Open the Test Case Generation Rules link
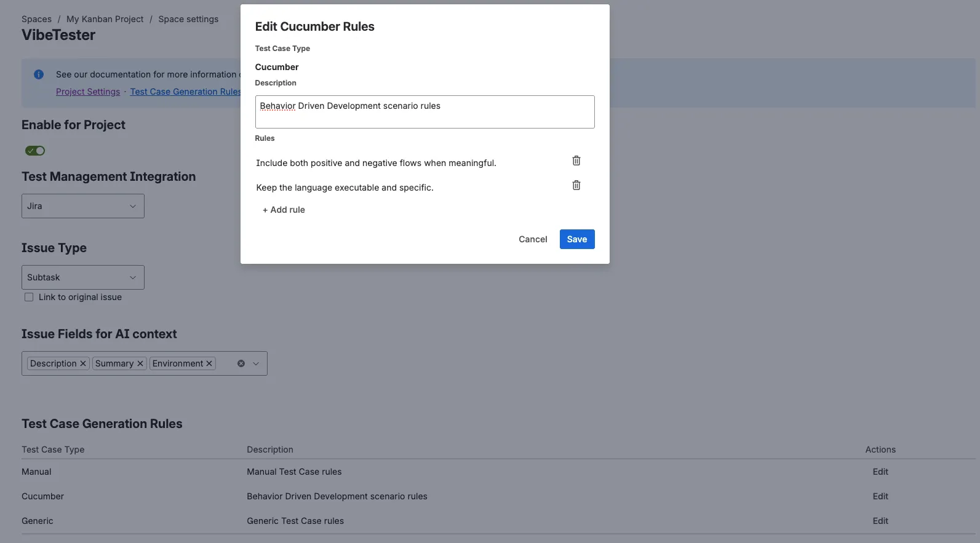The width and height of the screenshot is (980, 543). point(185,92)
